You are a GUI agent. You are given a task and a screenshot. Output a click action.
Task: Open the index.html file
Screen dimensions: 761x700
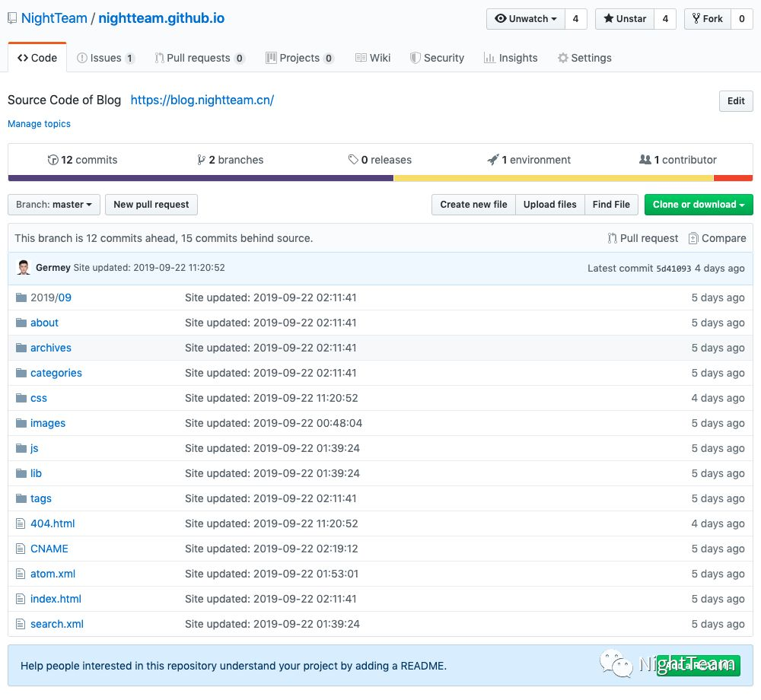tap(56, 599)
